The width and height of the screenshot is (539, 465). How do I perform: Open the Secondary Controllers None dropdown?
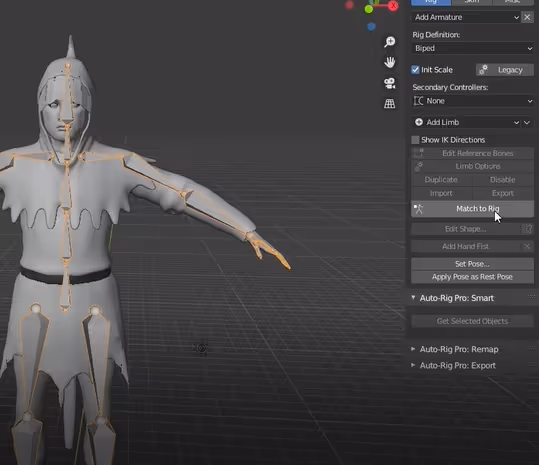pos(473,101)
